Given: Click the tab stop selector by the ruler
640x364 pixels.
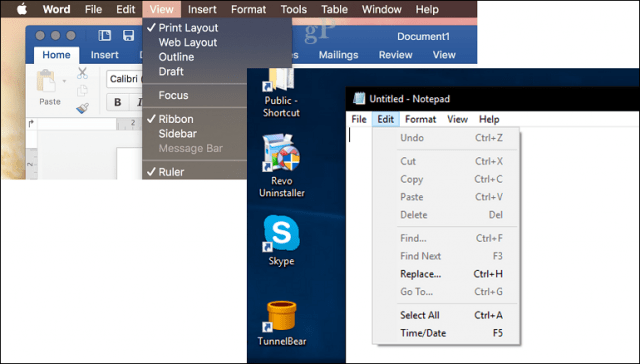Looking at the screenshot, I should pyautogui.click(x=31, y=124).
